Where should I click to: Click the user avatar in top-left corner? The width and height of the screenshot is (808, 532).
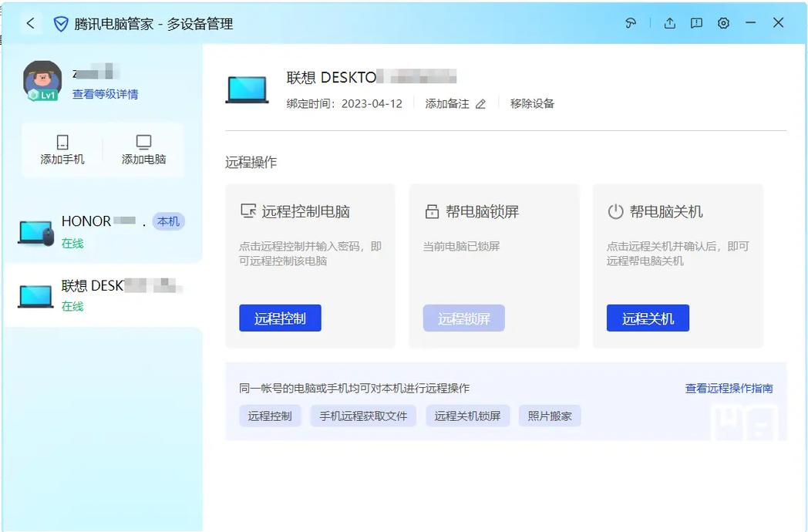click(42, 78)
